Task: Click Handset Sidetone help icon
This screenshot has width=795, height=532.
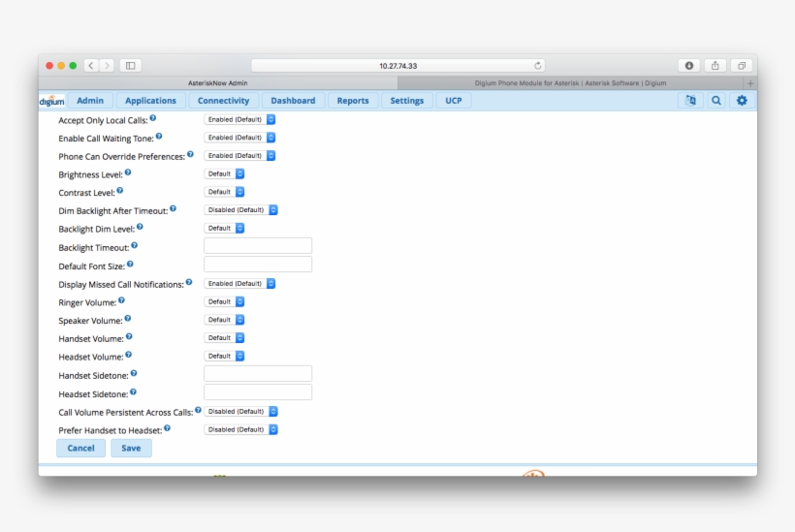Action: (x=134, y=373)
